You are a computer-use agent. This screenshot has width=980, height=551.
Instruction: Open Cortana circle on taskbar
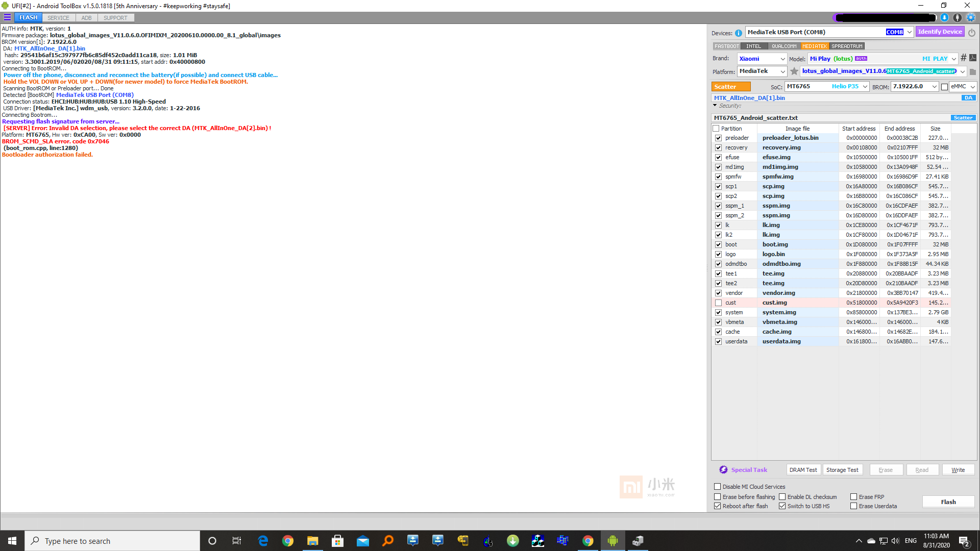tap(212, 541)
